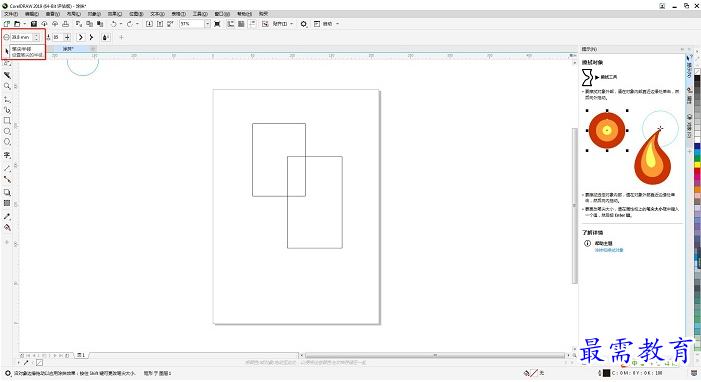The image size is (701, 382).
Task: Click the Paste icon in toolbar
Action: click(x=100, y=24)
